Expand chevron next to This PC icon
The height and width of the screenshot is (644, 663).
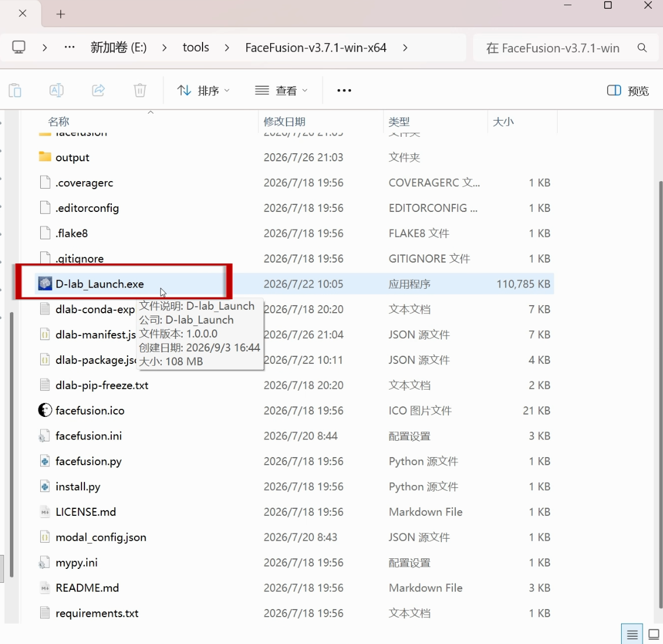(x=44, y=48)
